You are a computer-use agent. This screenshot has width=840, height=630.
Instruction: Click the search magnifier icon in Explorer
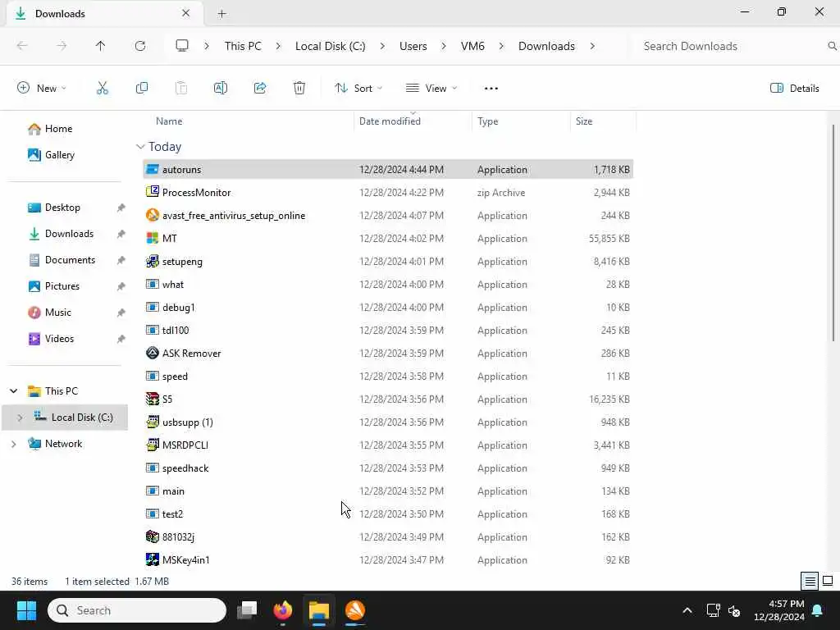832,46
